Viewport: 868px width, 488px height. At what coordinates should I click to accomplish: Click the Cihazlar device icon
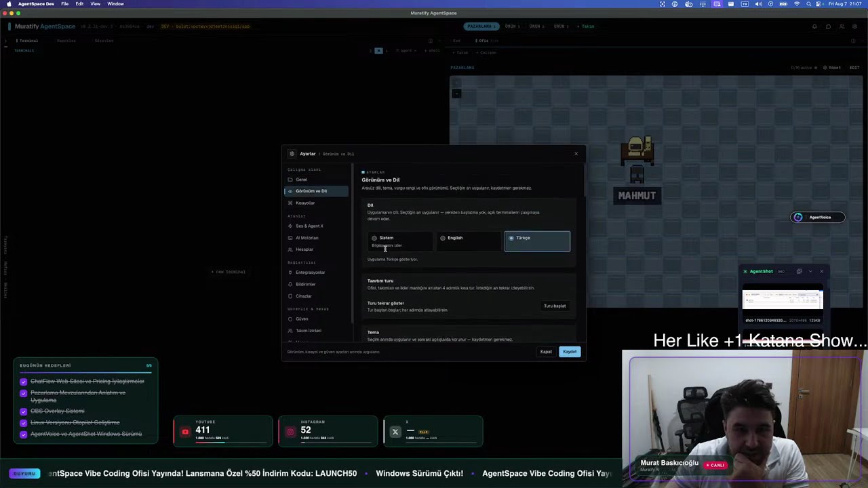290,296
